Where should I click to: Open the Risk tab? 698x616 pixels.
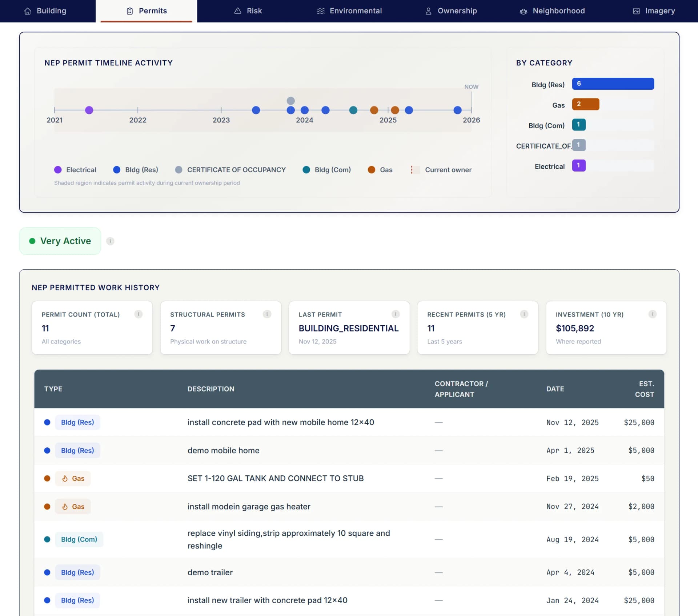248,11
